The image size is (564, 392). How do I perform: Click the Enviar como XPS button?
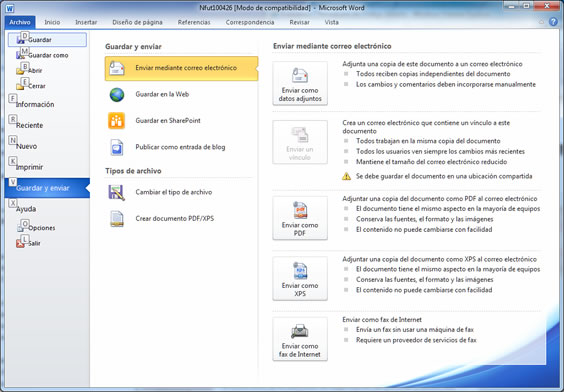[300, 279]
